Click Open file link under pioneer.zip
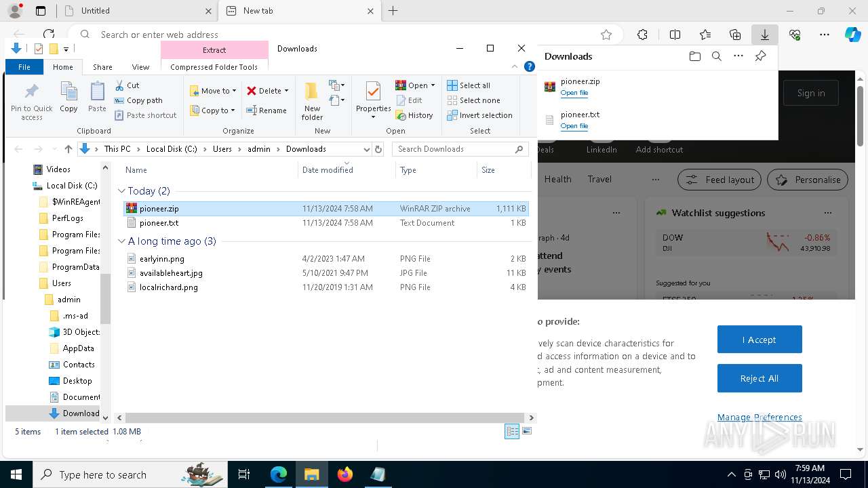The width and height of the screenshot is (868, 488). (x=574, y=93)
